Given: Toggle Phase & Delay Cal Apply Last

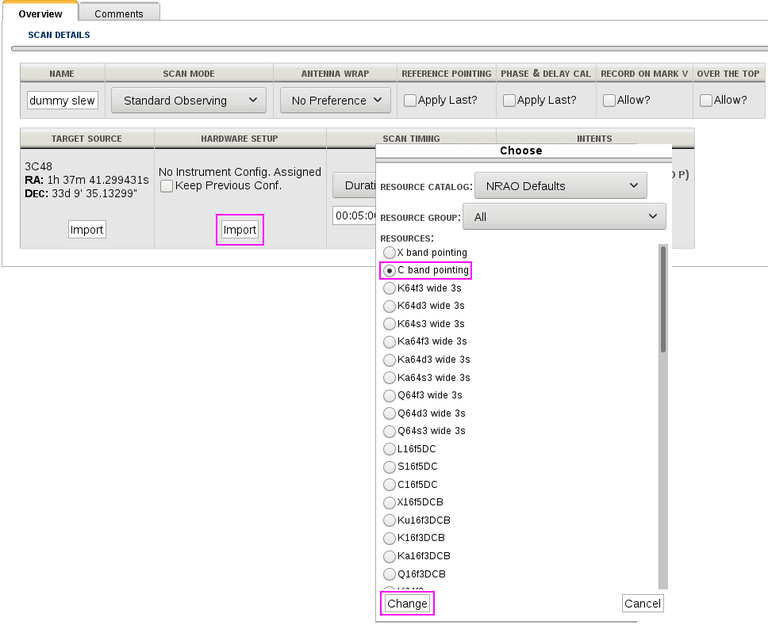Looking at the screenshot, I should point(509,100).
